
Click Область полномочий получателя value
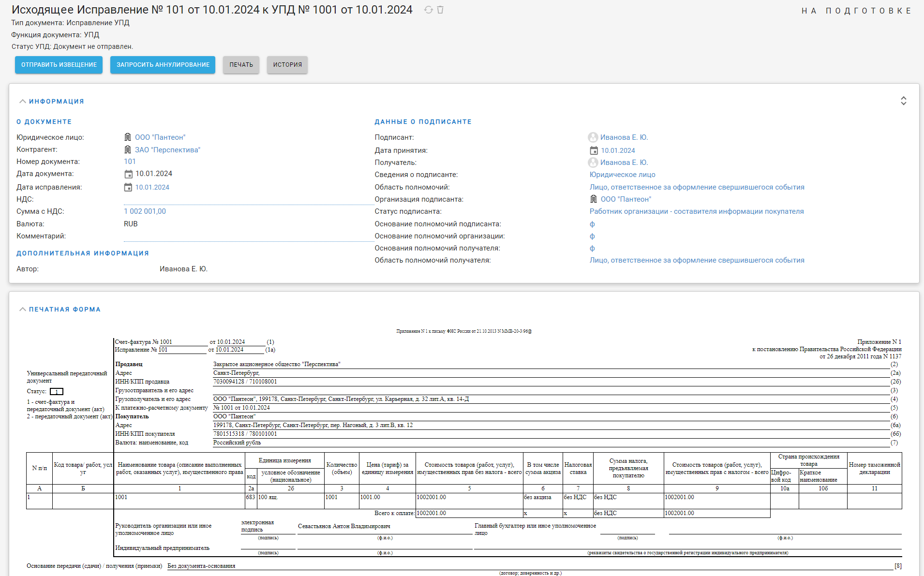tap(697, 260)
